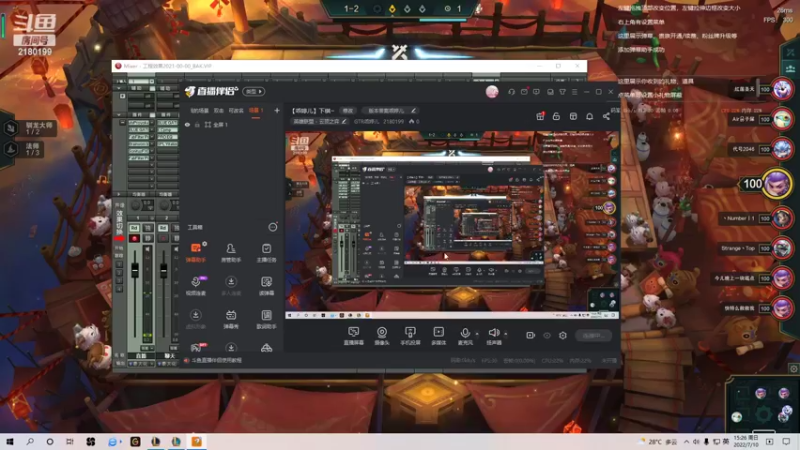800x450 pixels.
Task: Collapse the Mixer plugins section arrow
Action: (119, 115)
